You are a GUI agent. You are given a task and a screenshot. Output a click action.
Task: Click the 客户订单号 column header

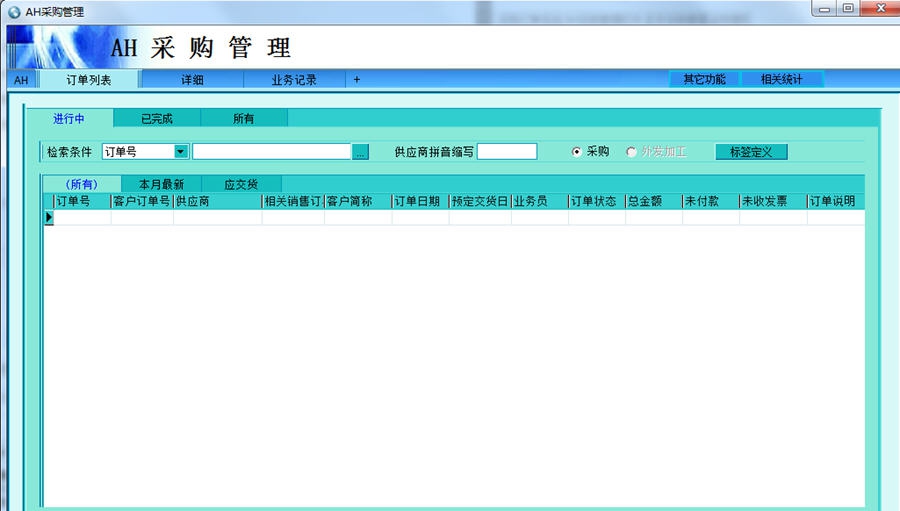[142, 202]
